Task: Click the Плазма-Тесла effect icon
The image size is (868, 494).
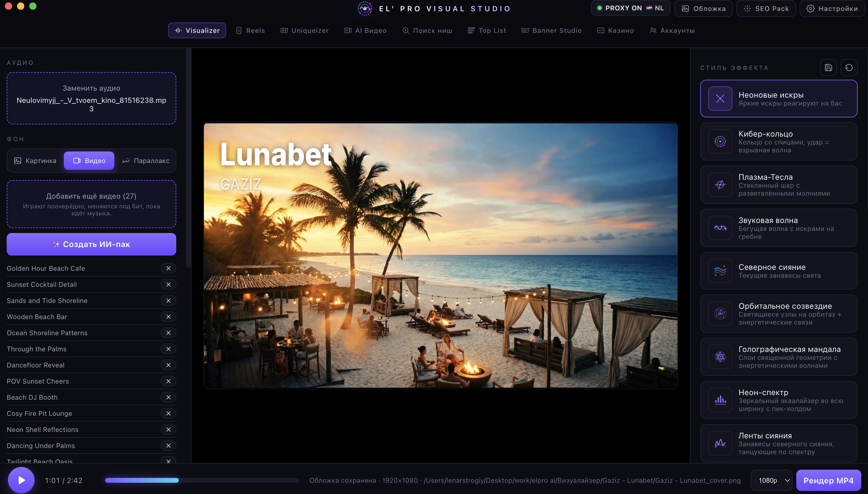Action: pyautogui.click(x=720, y=185)
